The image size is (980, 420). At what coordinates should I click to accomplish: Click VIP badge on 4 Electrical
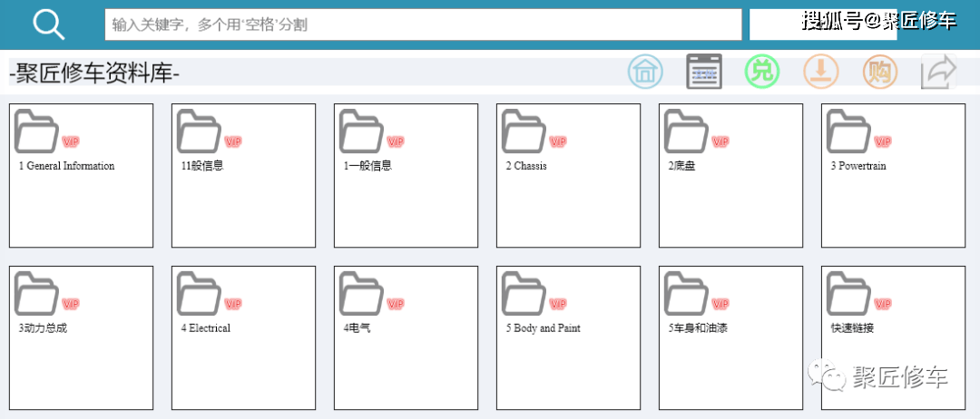tap(233, 305)
